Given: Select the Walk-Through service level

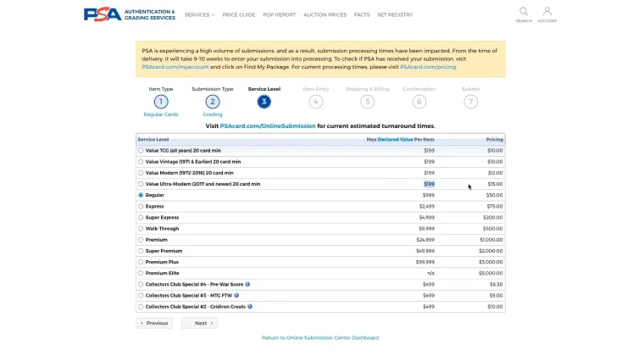Looking at the screenshot, I should point(141,228).
